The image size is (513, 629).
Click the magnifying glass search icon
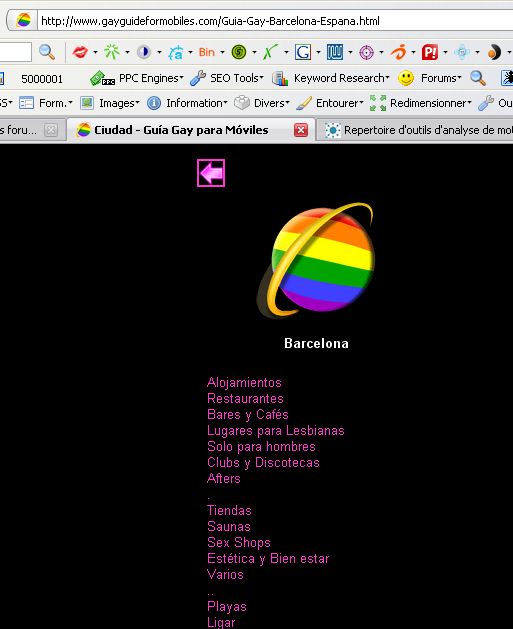(x=47, y=52)
